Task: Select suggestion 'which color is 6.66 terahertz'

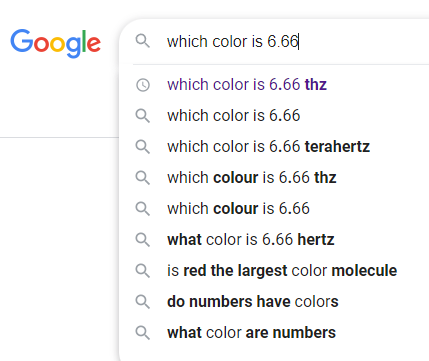Action: point(268,147)
